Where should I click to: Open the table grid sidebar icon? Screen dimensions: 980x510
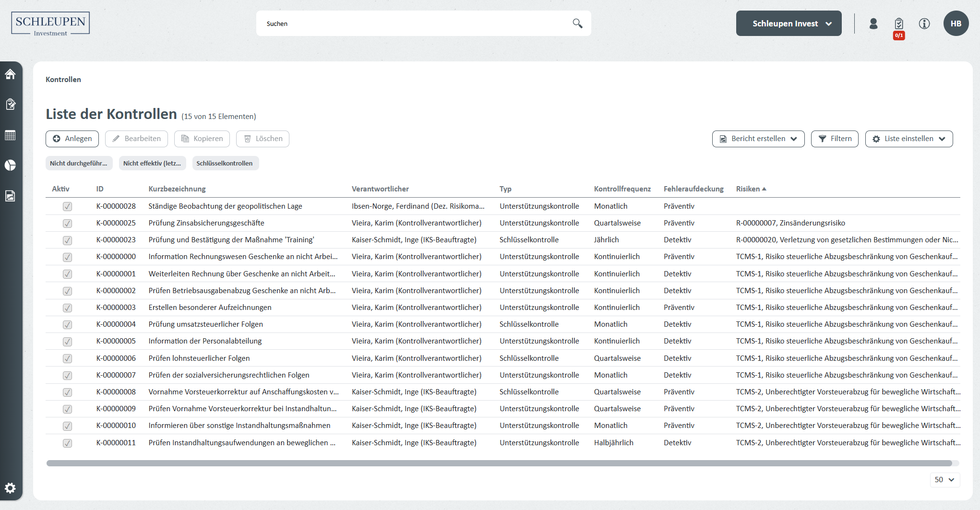(x=10, y=135)
